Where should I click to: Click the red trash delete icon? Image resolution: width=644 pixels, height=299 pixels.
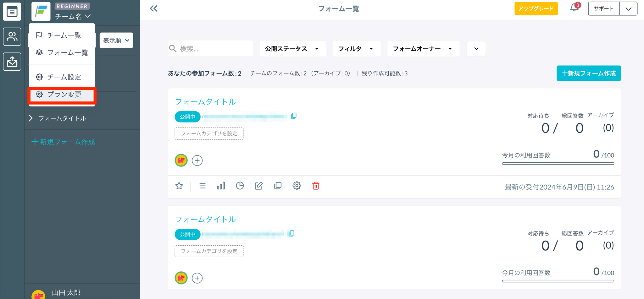pyautogui.click(x=316, y=186)
